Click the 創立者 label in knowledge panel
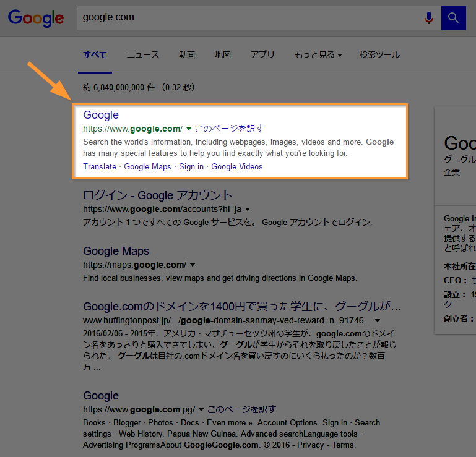The image size is (476, 457). pos(459,318)
